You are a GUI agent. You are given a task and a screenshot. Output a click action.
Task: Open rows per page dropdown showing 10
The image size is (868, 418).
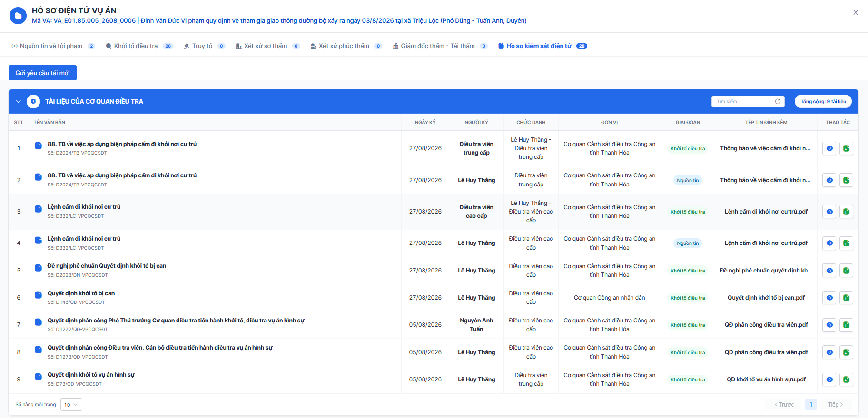(71, 405)
